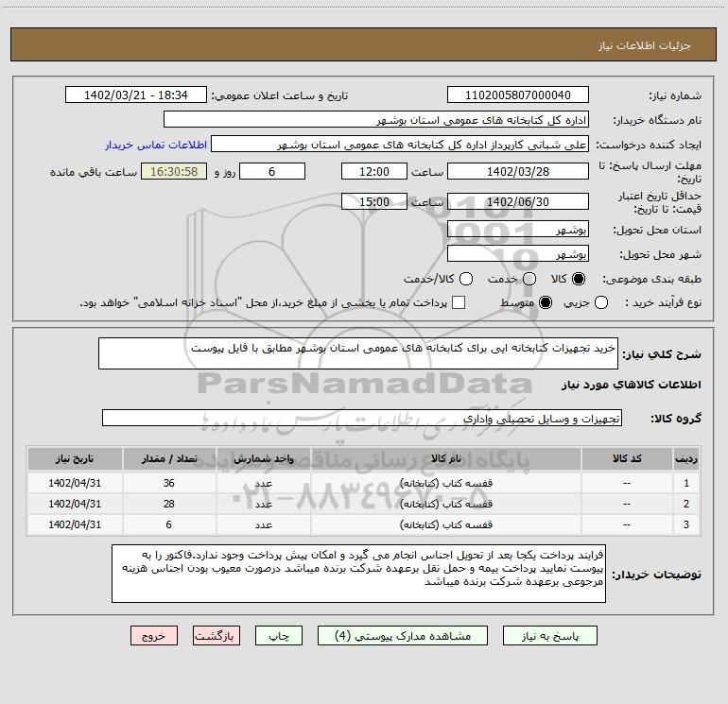Select the کالا radio button
Image resolution: width=728 pixels, height=704 pixels.
click(579, 279)
